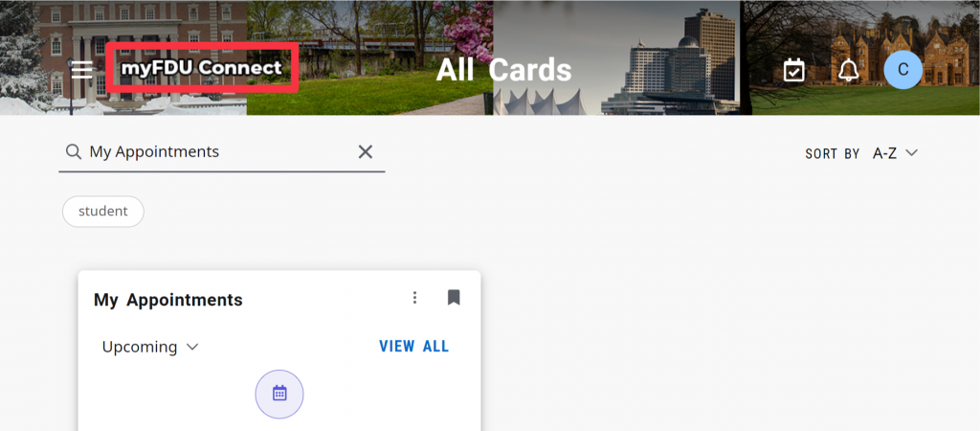Screen dimensions: 980x431
Task: Click the My Appointments card title
Action: 168,300
